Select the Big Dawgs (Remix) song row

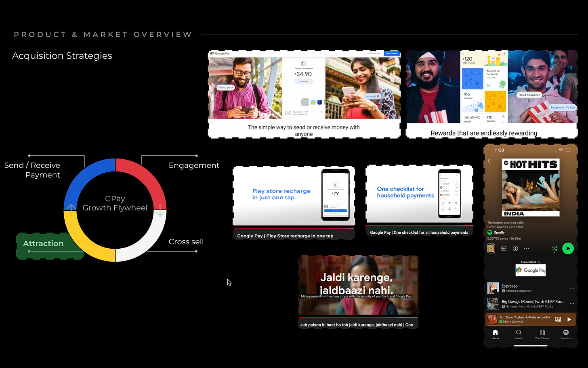tap(531, 303)
